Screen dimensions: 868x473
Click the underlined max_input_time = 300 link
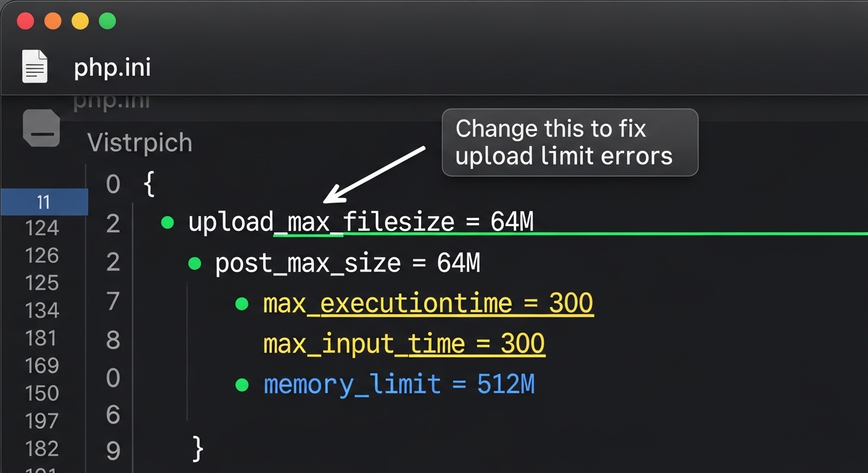(x=404, y=344)
